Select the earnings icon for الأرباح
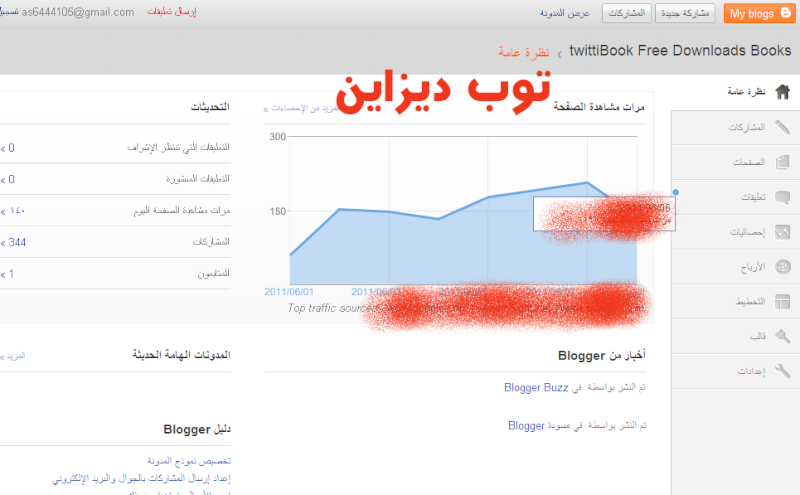The image size is (800, 495). click(782, 266)
